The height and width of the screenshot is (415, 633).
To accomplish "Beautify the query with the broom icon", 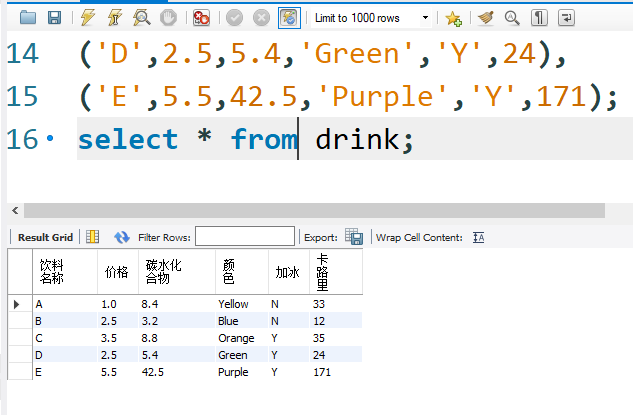I will coord(486,18).
